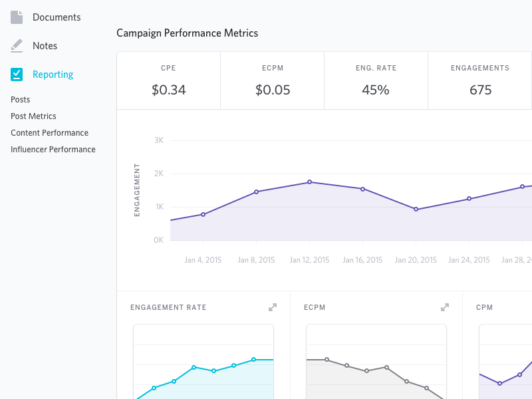Open the Notes section
The image size is (532, 399).
pos(45,46)
